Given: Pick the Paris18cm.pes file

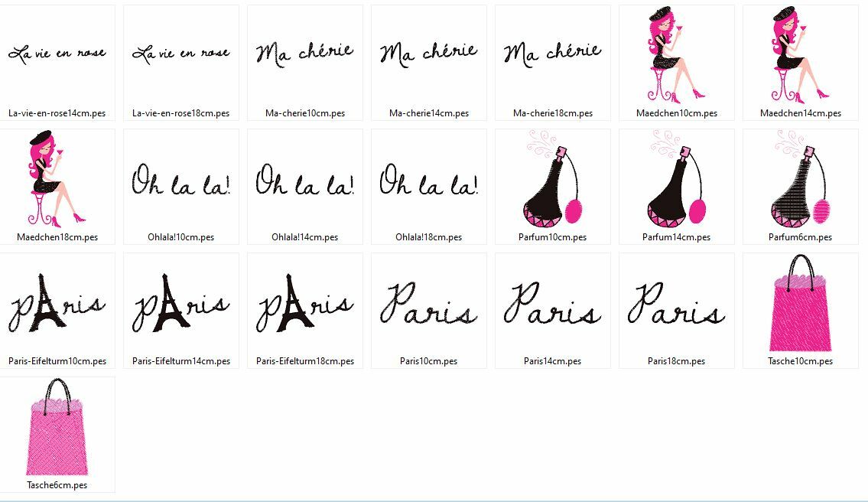Looking at the screenshot, I should 677,303.
